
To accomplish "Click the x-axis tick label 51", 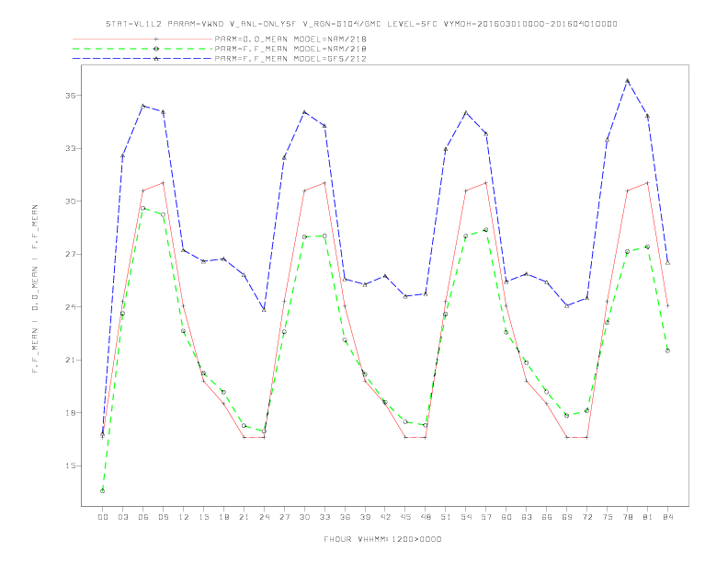I will coord(446,517).
